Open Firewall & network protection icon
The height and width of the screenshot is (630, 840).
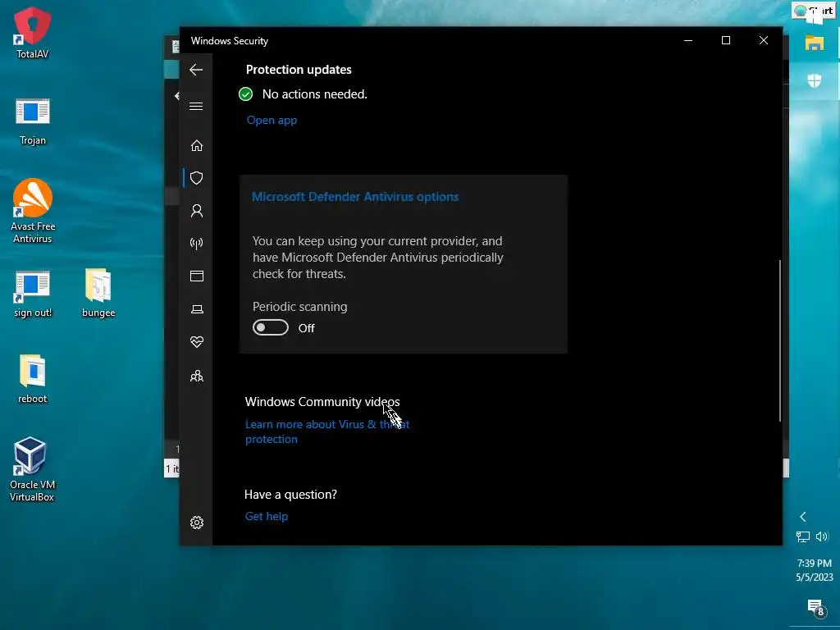(197, 244)
